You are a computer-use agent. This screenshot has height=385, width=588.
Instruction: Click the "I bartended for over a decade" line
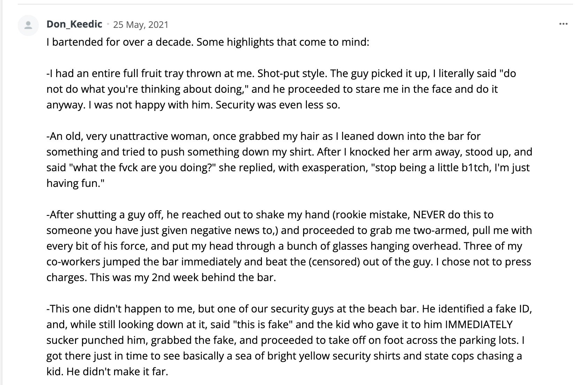(x=208, y=42)
